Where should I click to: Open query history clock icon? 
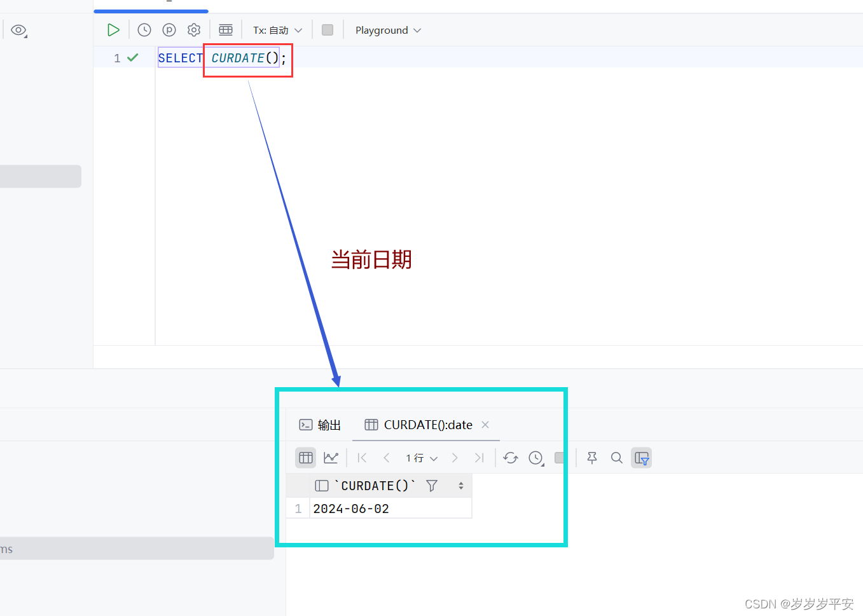click(x=144, y=30)
